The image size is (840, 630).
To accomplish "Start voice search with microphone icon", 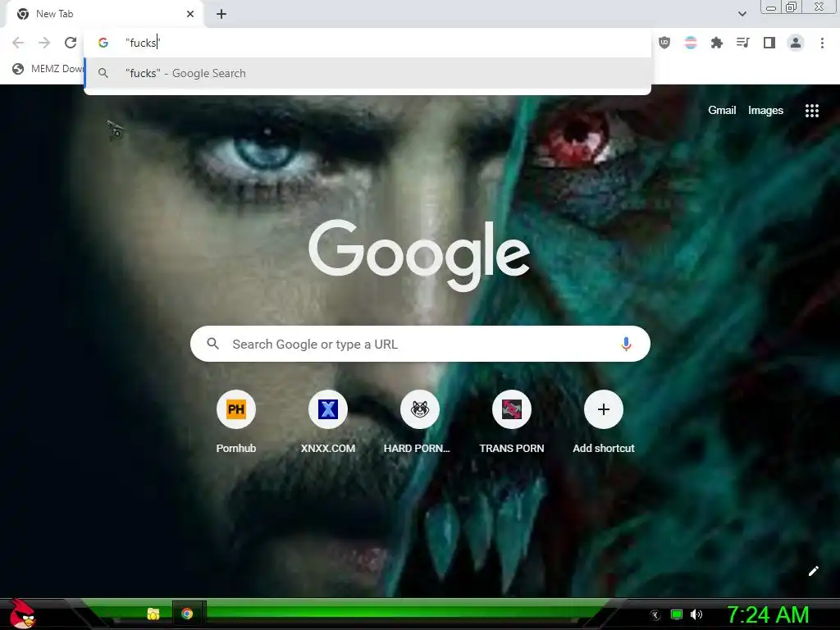I will pos(626,344).
